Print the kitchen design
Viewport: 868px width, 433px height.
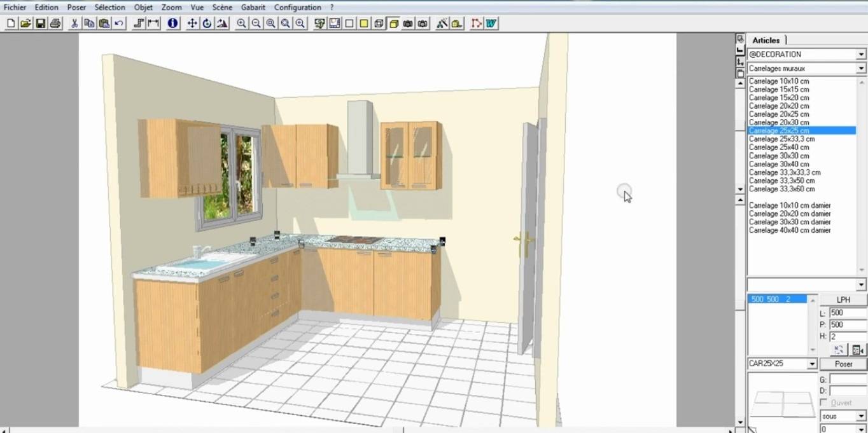[x=55, y=24]
